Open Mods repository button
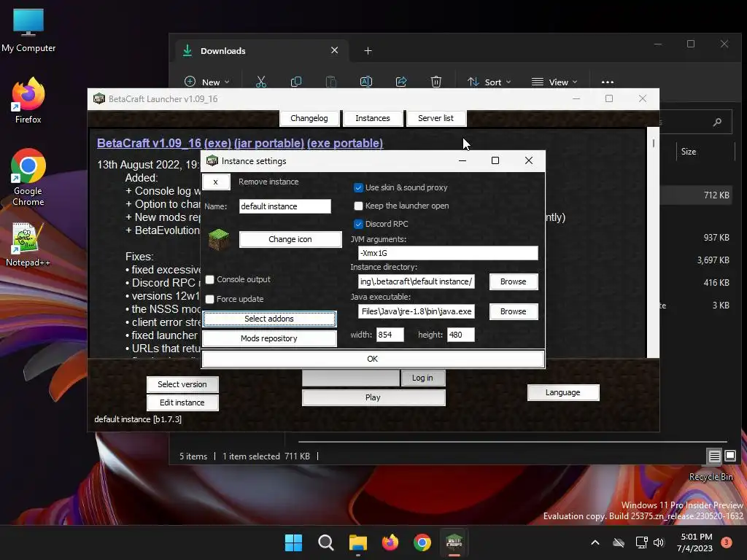The image size is (747, 560). tap(269, 338)
